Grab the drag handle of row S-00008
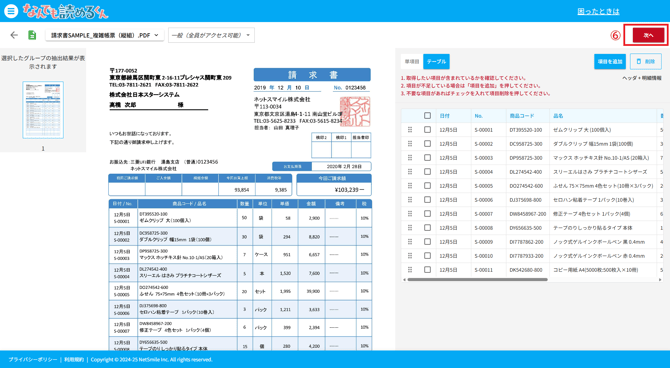Viewport: 670px width, 368px height. [x=410, y=228]
